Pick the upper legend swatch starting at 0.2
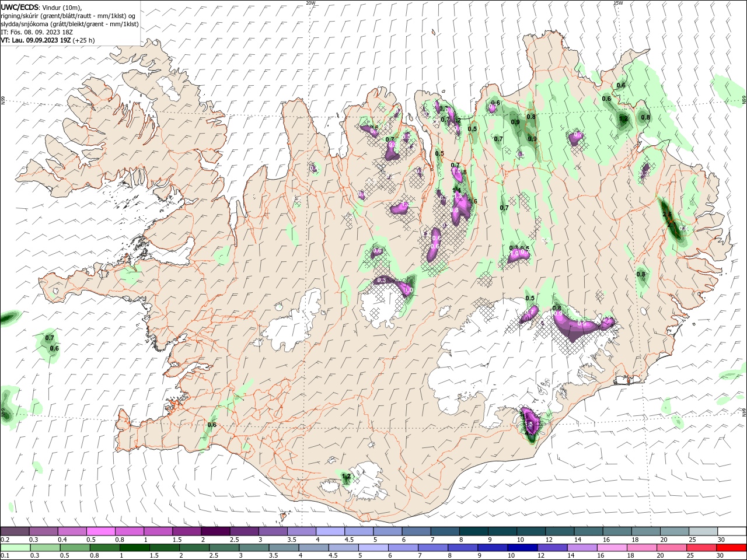 click(15, 531)
